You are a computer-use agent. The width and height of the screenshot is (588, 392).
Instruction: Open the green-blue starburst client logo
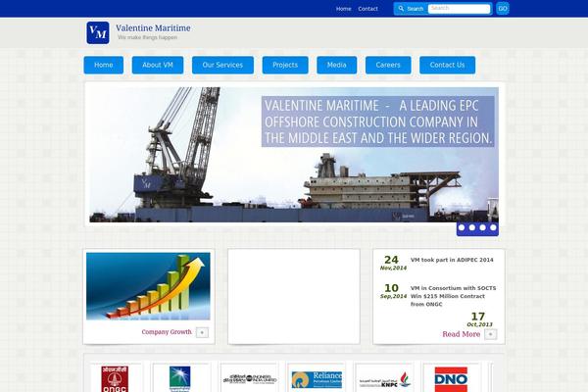pyautogui.click(x=180, y=379)
